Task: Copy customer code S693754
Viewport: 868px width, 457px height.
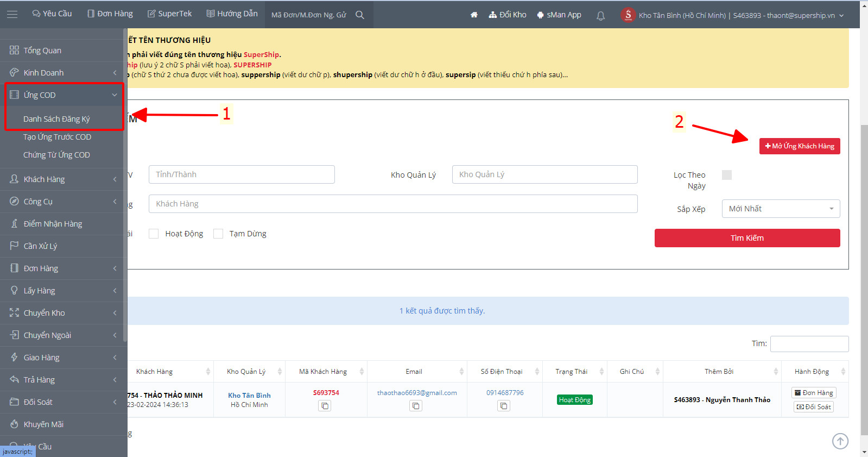Action: (x=325, y=405)
